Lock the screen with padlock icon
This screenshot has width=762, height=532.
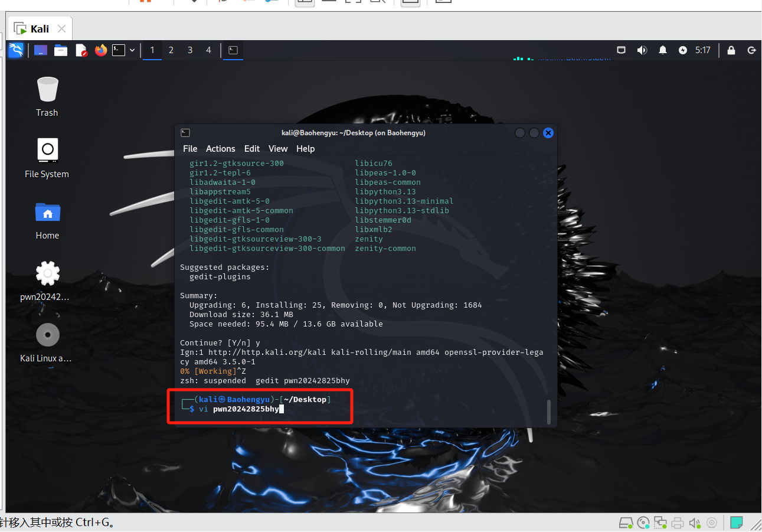point(731,50)
